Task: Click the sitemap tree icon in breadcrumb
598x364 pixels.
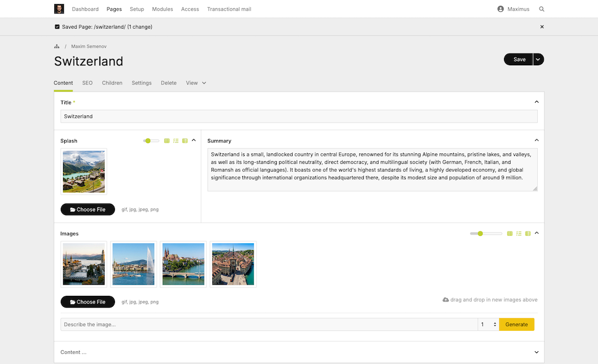Action: coord(57,46)
